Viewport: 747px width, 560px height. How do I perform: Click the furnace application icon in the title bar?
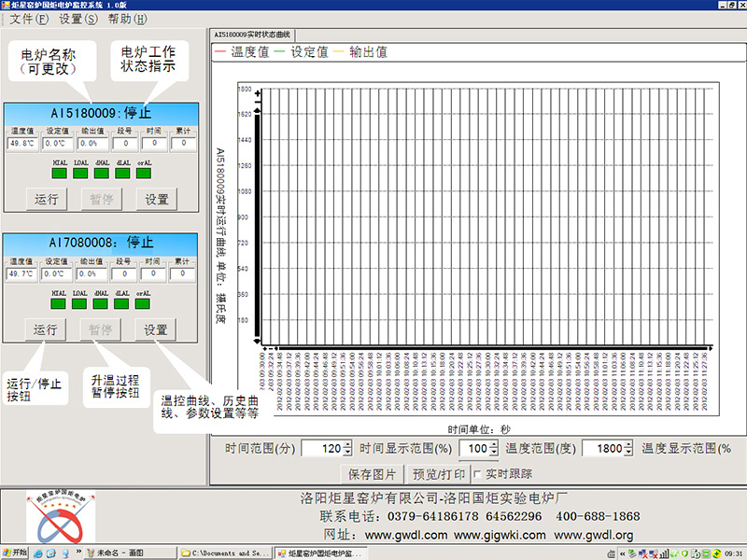(x=7, y=6)
